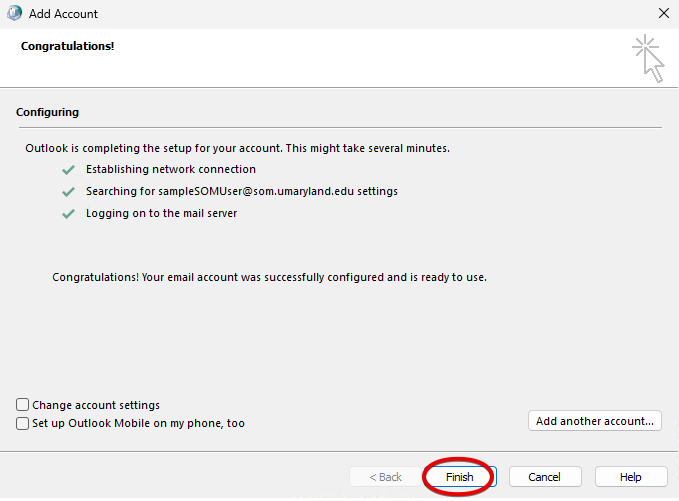Click the Add Account title bar text
679x501 pixels.
click(x=64, y=14)
